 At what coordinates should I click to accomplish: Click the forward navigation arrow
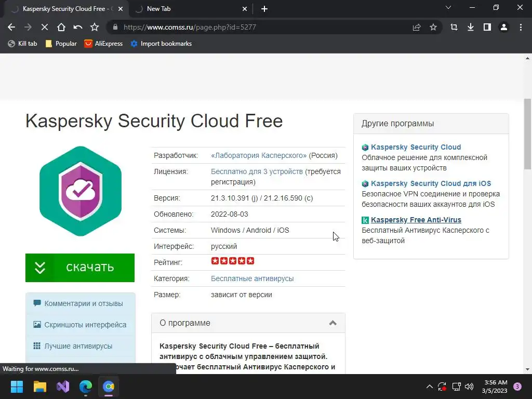tap(28, 27)
